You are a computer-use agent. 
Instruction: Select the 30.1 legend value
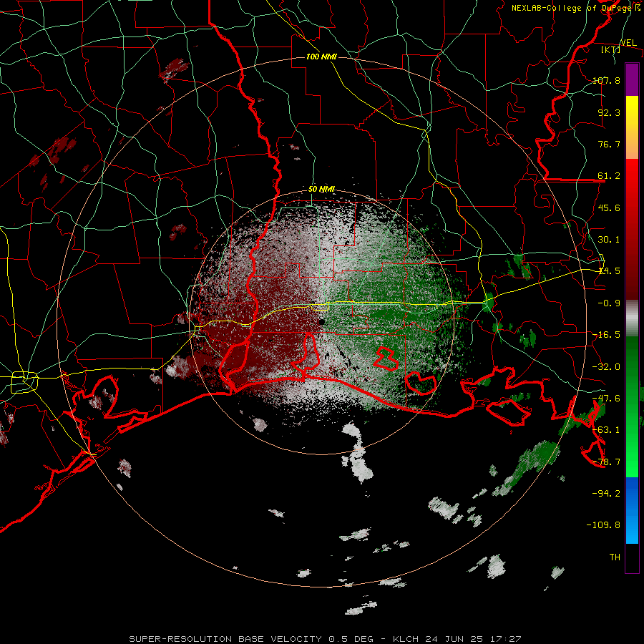coord(609,240)
